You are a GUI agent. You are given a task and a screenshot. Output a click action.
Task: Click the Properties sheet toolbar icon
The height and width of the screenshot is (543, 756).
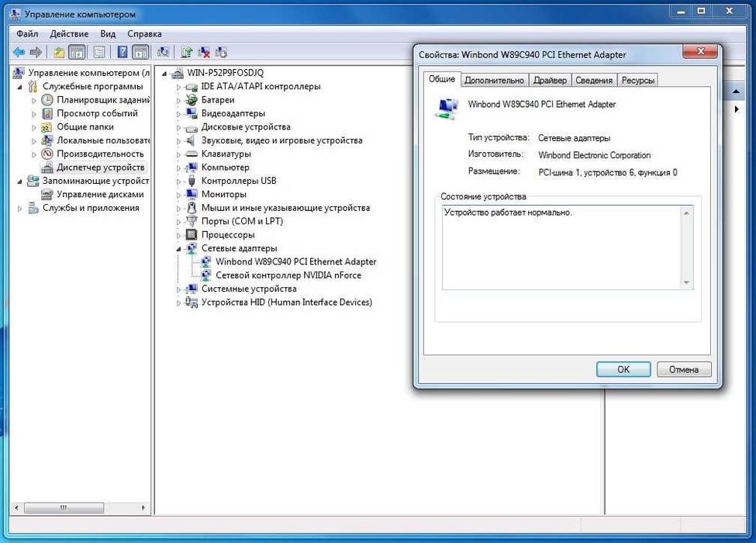99,52
